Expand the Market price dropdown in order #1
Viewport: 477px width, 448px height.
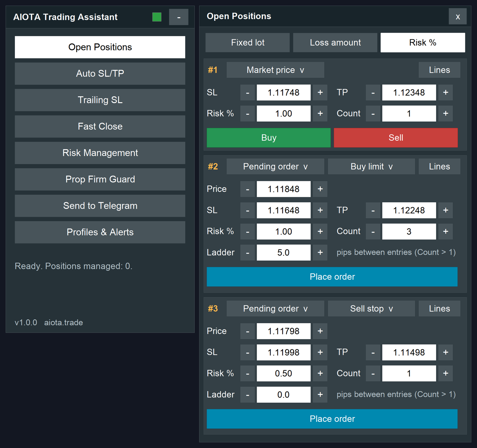tap(275, 70)
